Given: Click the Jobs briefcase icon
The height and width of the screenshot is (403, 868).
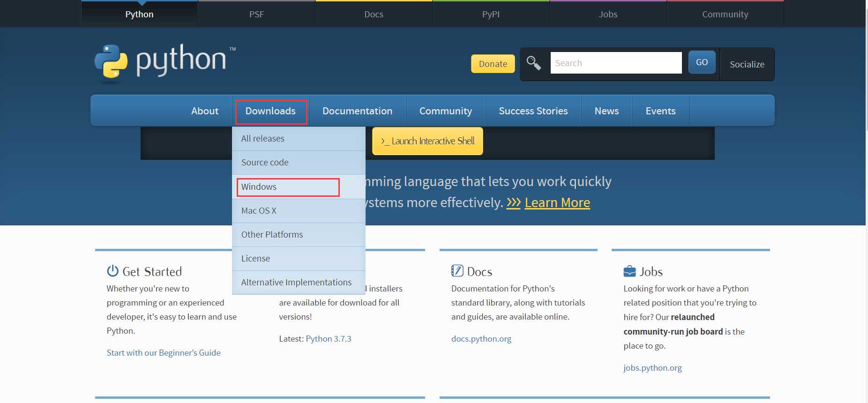Looking at the screenshot, I should (629, 271).
